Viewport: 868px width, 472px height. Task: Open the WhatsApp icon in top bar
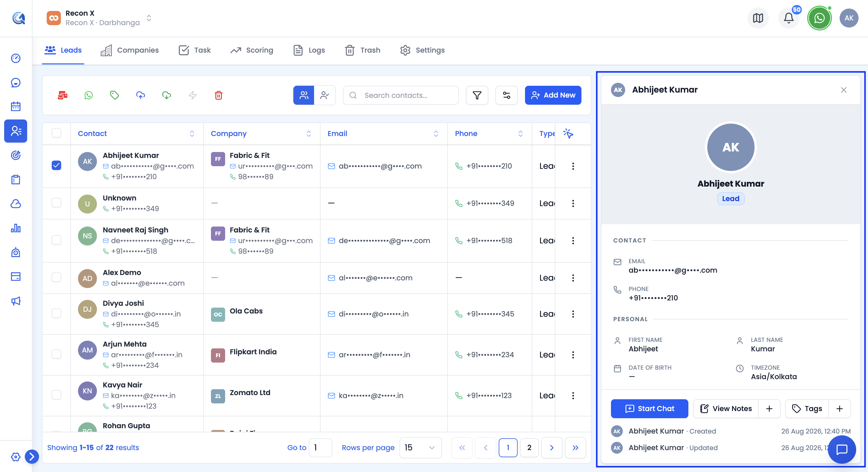819,18
